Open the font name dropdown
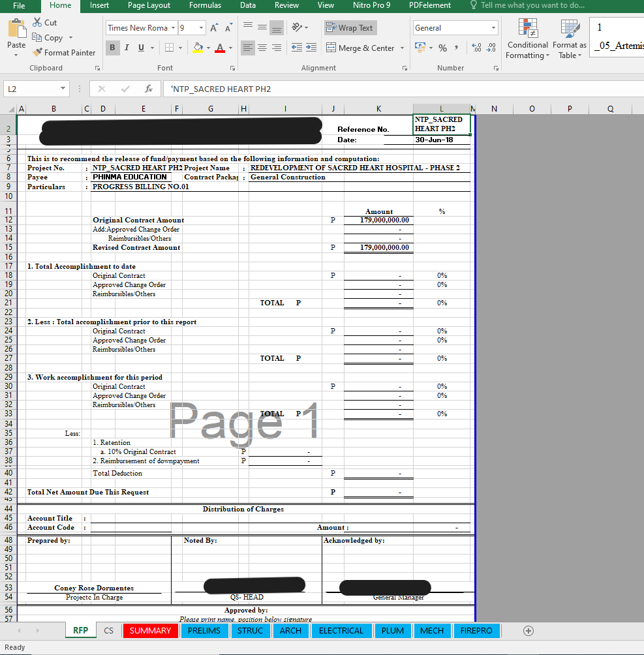 173,28
